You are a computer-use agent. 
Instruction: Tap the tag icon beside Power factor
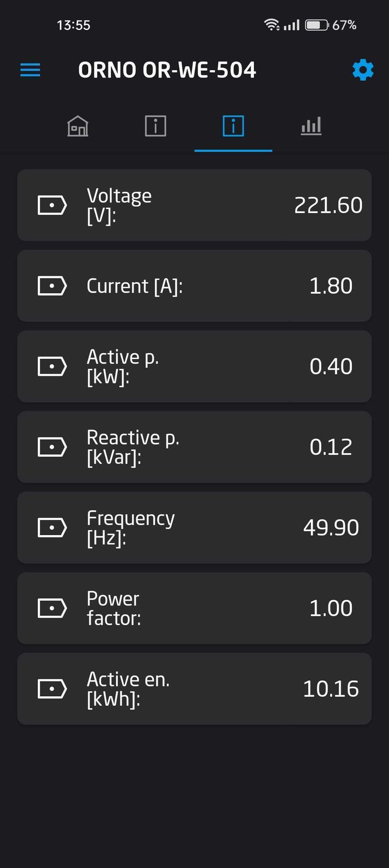pyautogui.click(x=52, y=608)
